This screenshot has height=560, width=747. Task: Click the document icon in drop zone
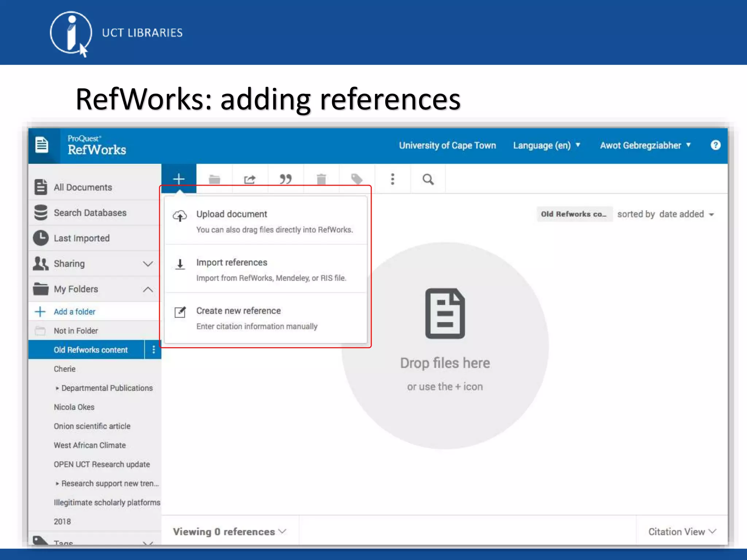445,314
